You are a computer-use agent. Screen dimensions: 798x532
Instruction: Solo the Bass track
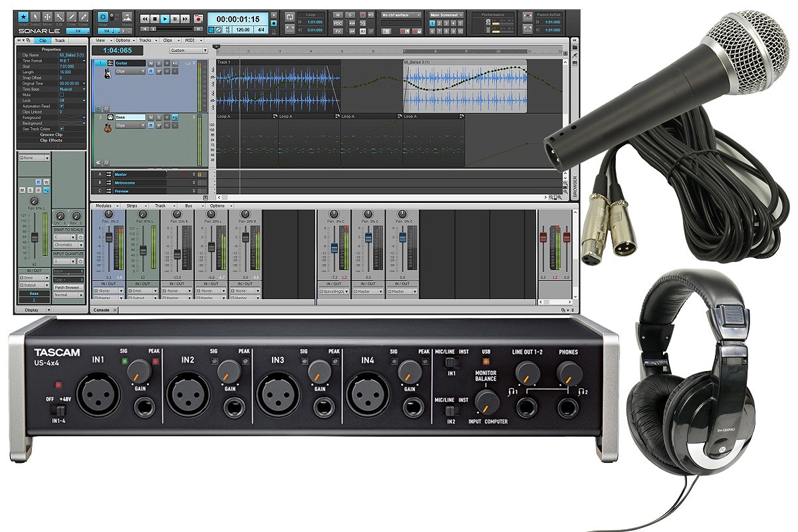(158, 117)
